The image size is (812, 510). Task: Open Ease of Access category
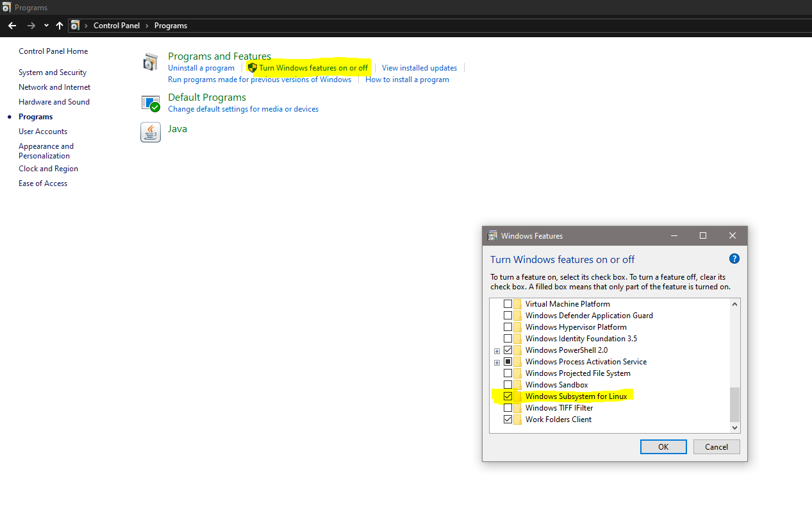(x=43, y=183)
